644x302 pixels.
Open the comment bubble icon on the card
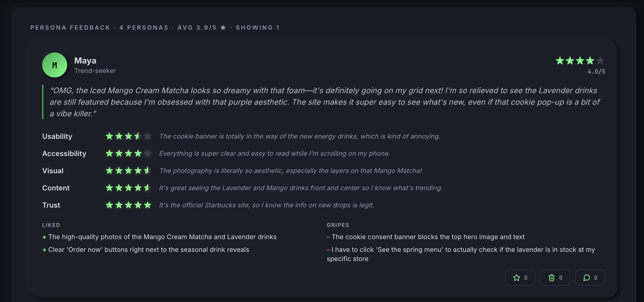pyautogui.click(x=586, y=277)
